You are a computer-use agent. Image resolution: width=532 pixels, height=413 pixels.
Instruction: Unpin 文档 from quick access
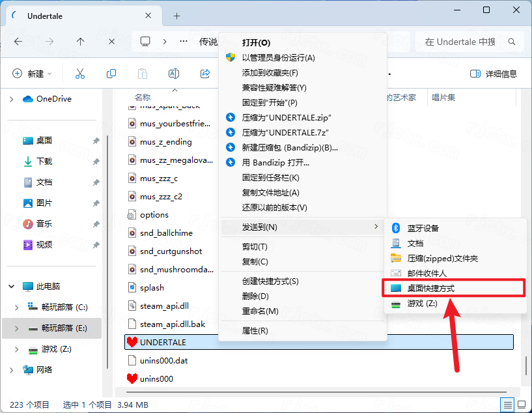pyautogui.click(x=96, y=182)
